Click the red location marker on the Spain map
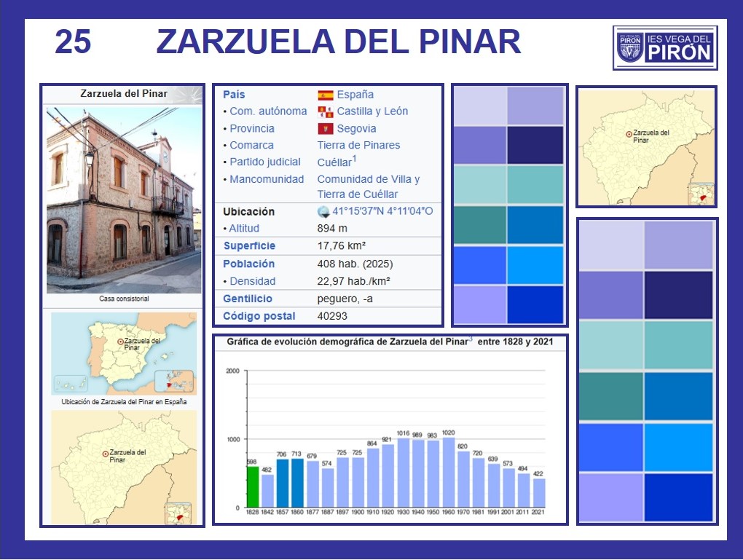This screenshot has height=560, width=743. 121,341
